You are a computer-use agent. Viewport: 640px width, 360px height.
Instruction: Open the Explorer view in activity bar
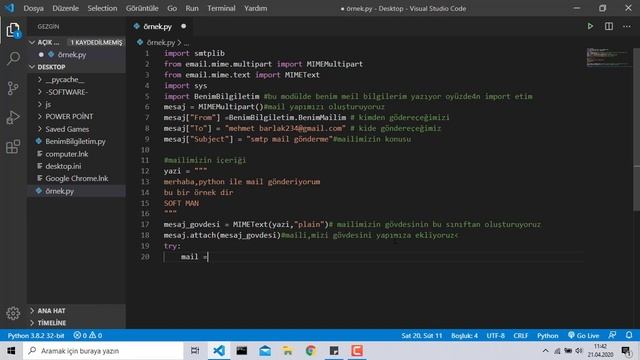point(13,30)
